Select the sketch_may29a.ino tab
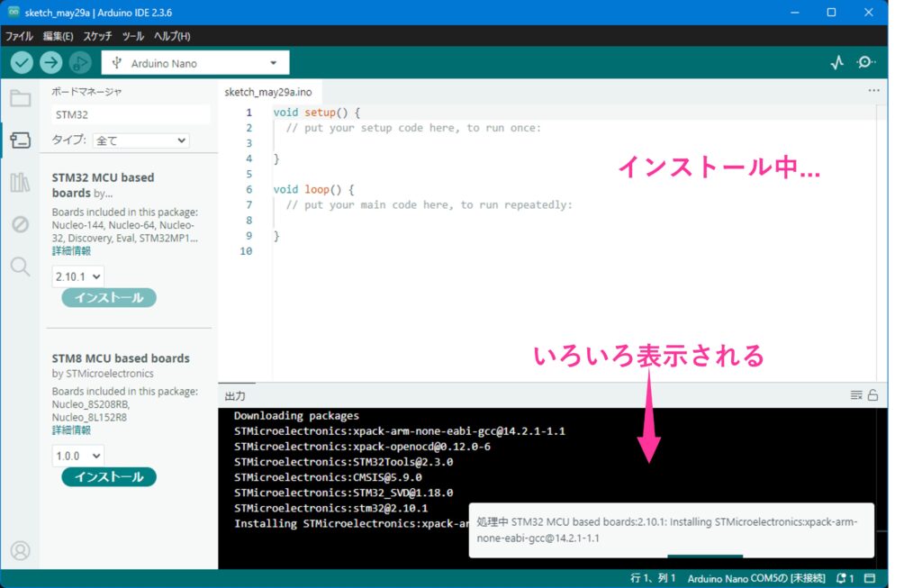 pos(268,92)
